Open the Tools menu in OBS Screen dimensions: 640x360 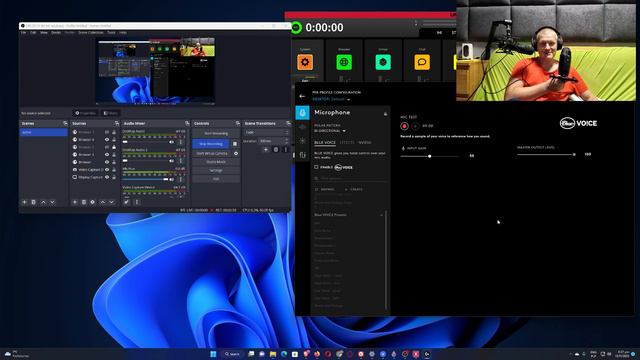pos(111,33)
